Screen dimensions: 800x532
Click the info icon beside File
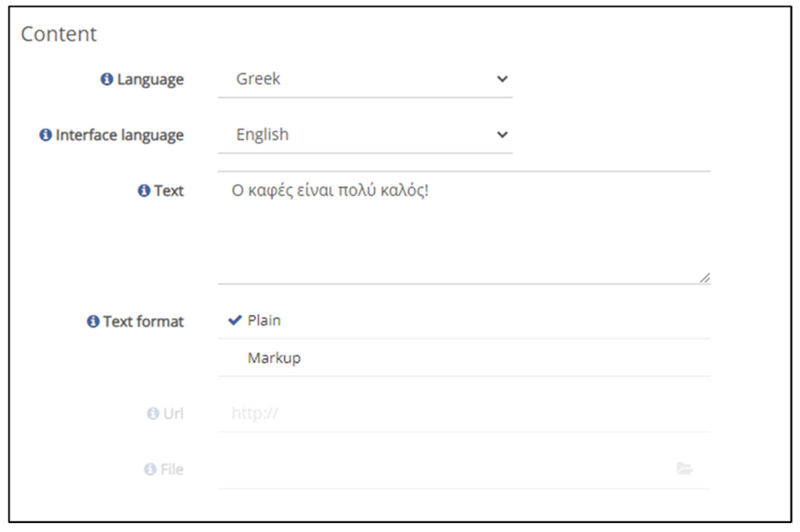150,470
